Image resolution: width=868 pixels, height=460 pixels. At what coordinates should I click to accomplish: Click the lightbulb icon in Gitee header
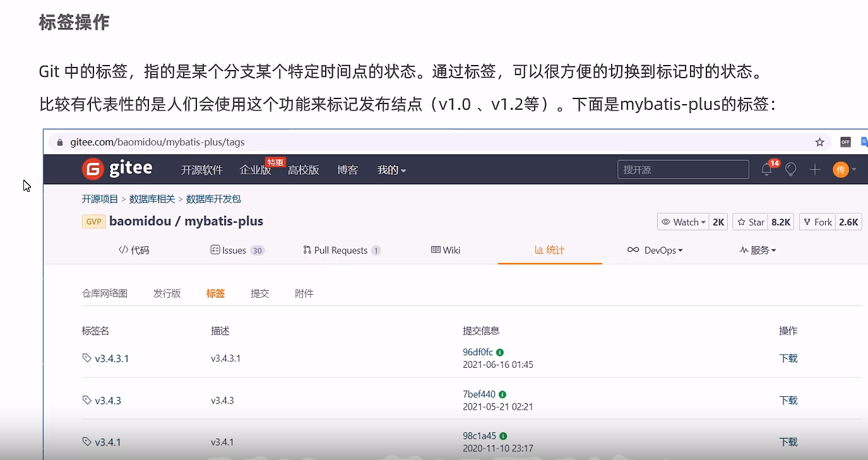point(790,169)
